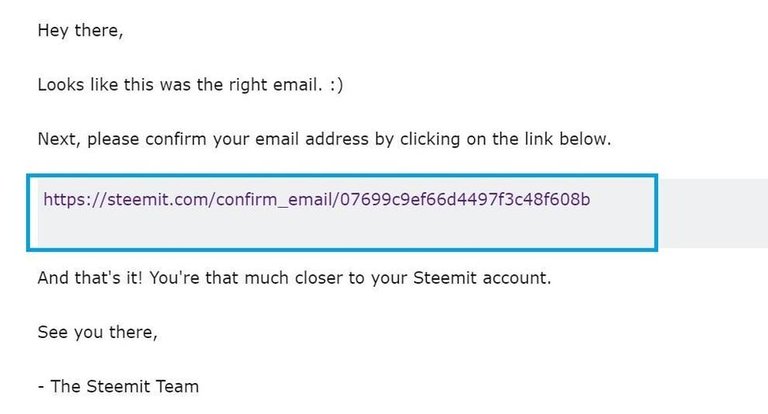
Task: Click the words 'Steemit account' in the closing sentence
Action: click(x=482, y=278)
